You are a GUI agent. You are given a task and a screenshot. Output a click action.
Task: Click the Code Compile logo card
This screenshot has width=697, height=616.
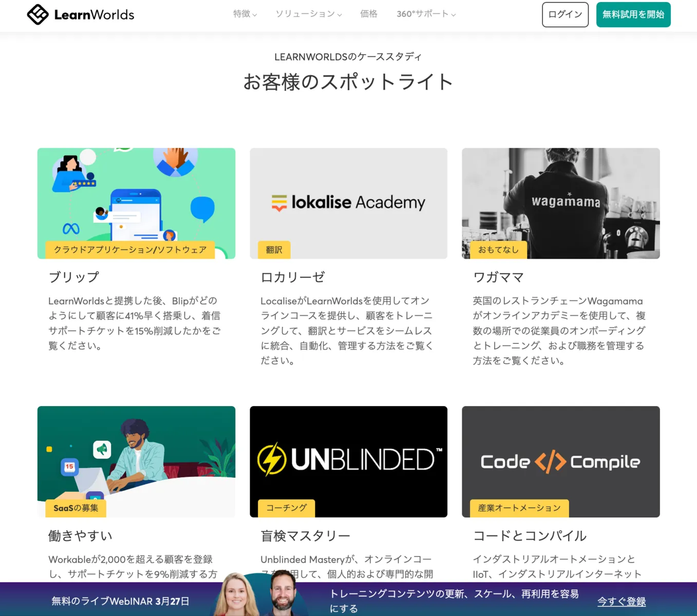point(561,461)
